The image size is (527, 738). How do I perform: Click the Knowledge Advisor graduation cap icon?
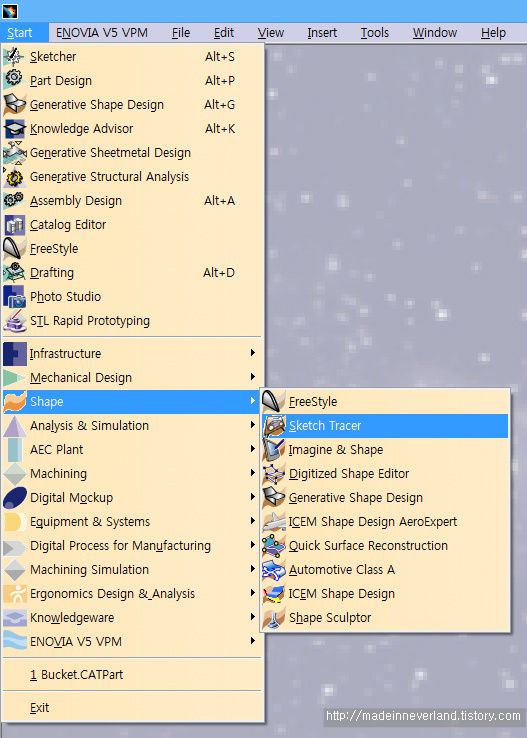click(x=14, y=128)
